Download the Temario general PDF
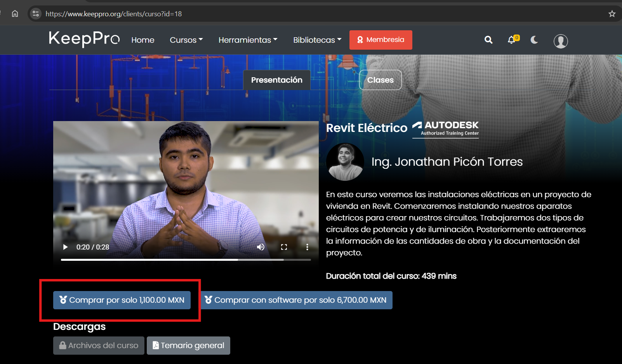Viewport: 622px width, 364px height. (188, 345)
